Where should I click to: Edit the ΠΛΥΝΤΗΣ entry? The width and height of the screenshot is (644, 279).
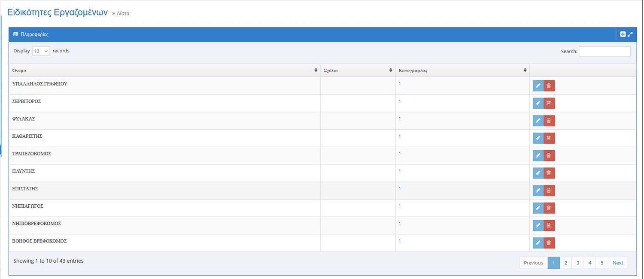click(x=538, y=173)
